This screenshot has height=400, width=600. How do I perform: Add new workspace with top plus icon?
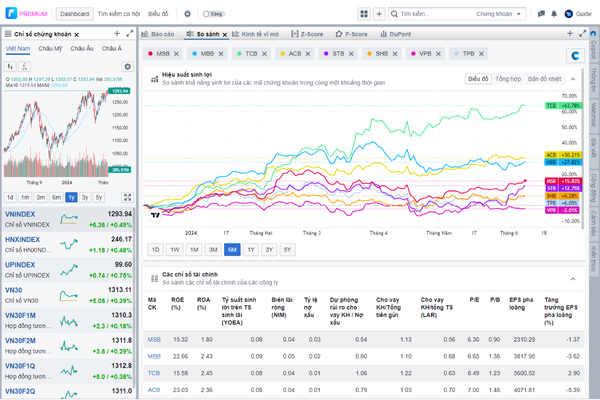pyautogui.click(x=379, y=14)
